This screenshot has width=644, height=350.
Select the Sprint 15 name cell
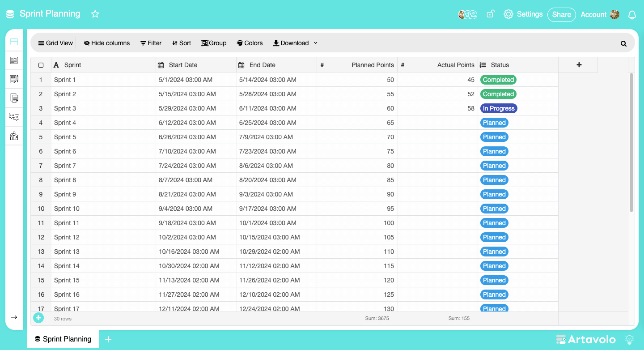[103, 280]
